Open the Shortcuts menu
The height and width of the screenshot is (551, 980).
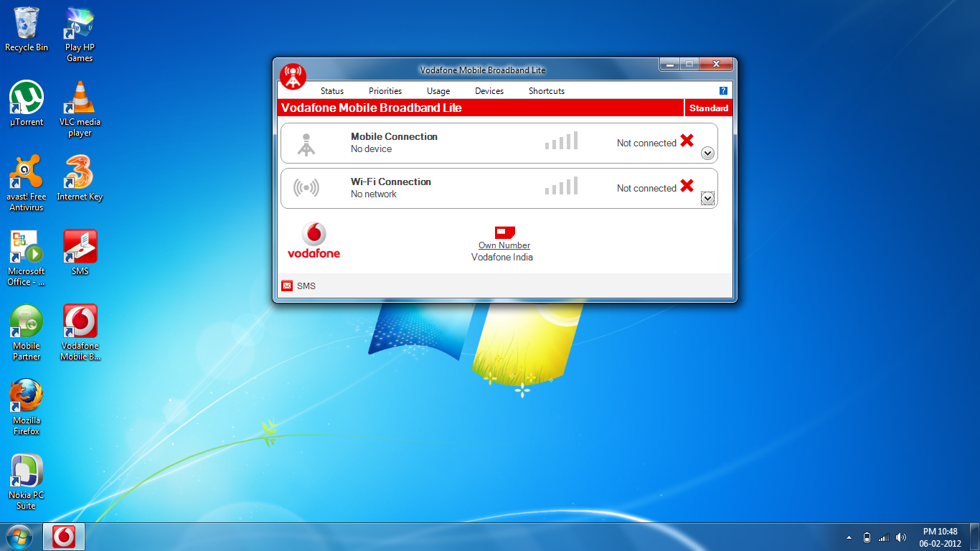coord(547,91)
